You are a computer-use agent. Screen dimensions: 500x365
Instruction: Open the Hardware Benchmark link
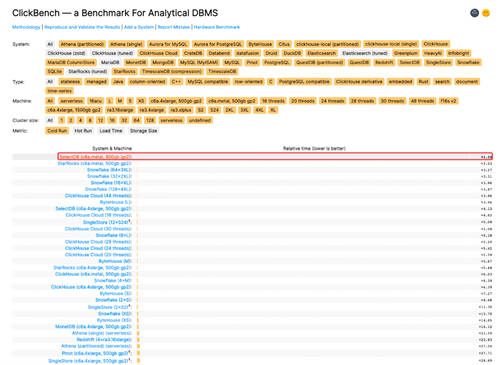click(217, 27)
